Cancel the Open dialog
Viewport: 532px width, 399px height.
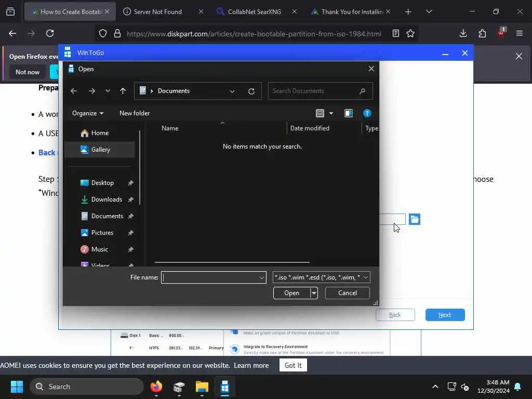pyautogui.click(x=347, y=293)
